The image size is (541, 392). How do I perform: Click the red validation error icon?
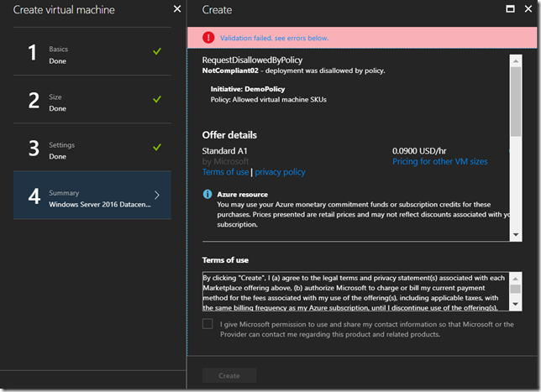click(208, 38)
